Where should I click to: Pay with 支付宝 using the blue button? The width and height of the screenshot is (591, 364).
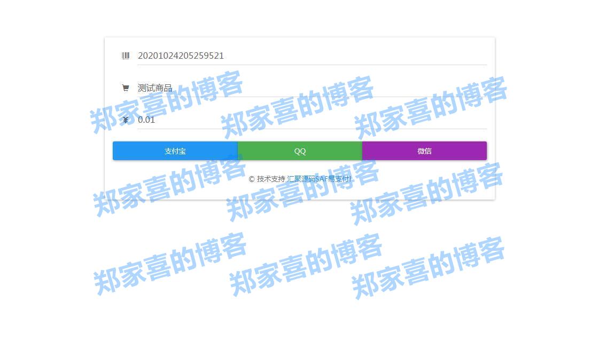pos(175,151)
